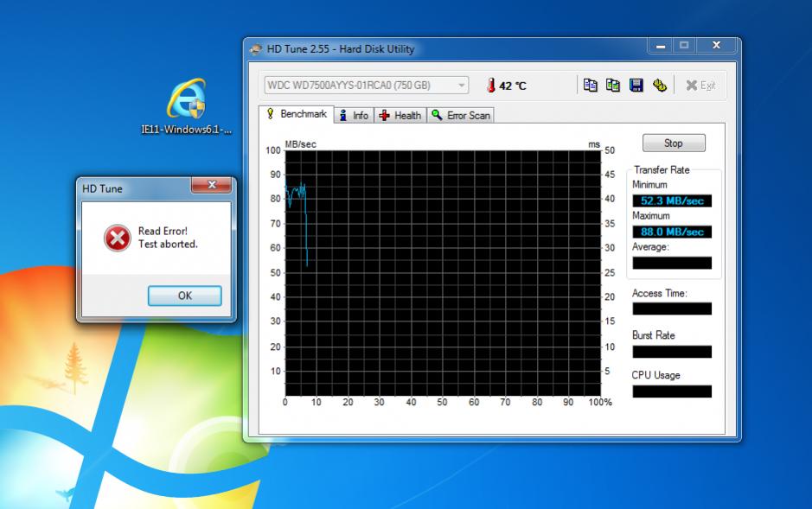This screenshot has height=509, width=812.
Task: Switch to the Info tab
Action: point(354,115)
